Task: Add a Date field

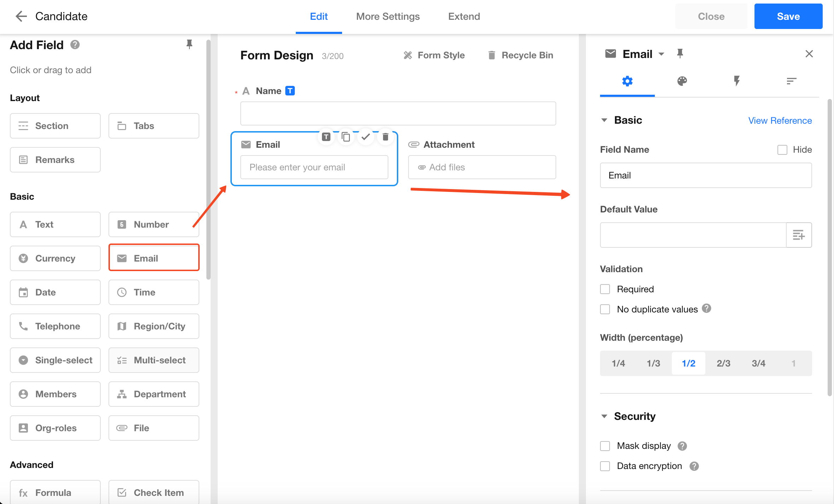Action: tap(55, 292)
